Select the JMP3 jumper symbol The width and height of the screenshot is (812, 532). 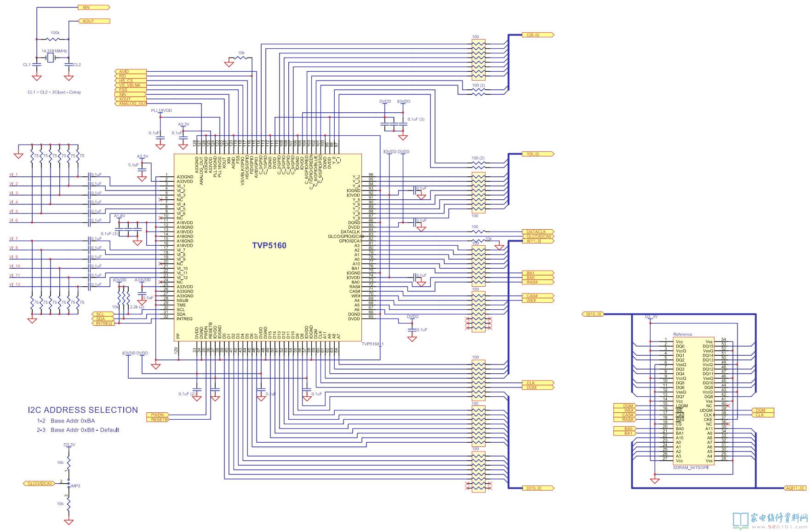(69, 484)
